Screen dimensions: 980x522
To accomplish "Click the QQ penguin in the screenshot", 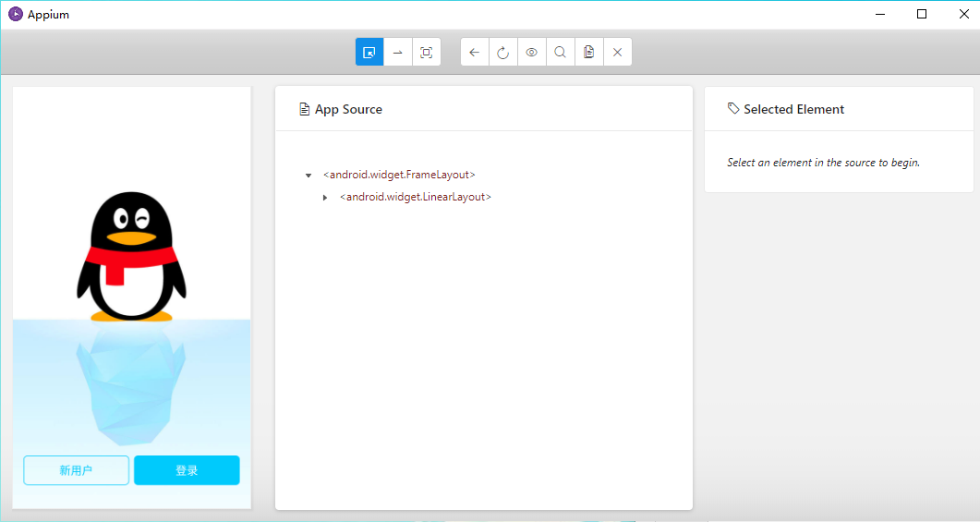I will pos(131,256).
